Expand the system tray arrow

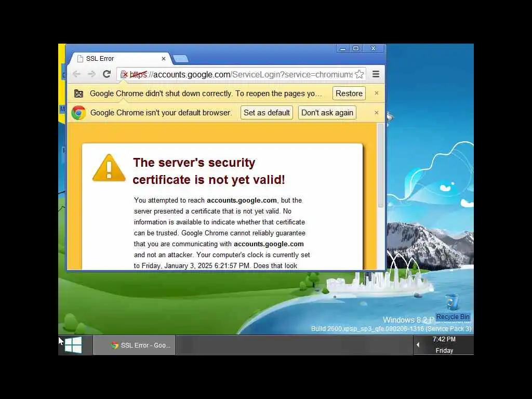click(x=418, y=345)
